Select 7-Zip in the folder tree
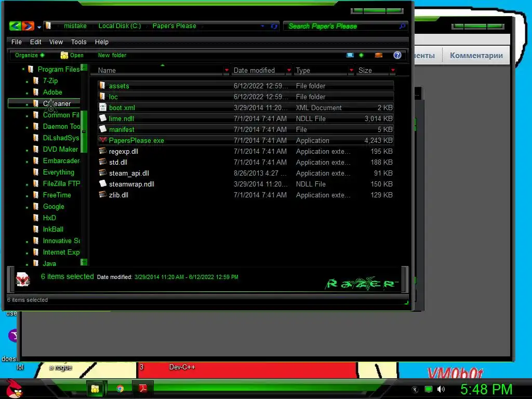The height and width of the screenshot is (399, 532). pyautogui.click(x=50, y=81)
